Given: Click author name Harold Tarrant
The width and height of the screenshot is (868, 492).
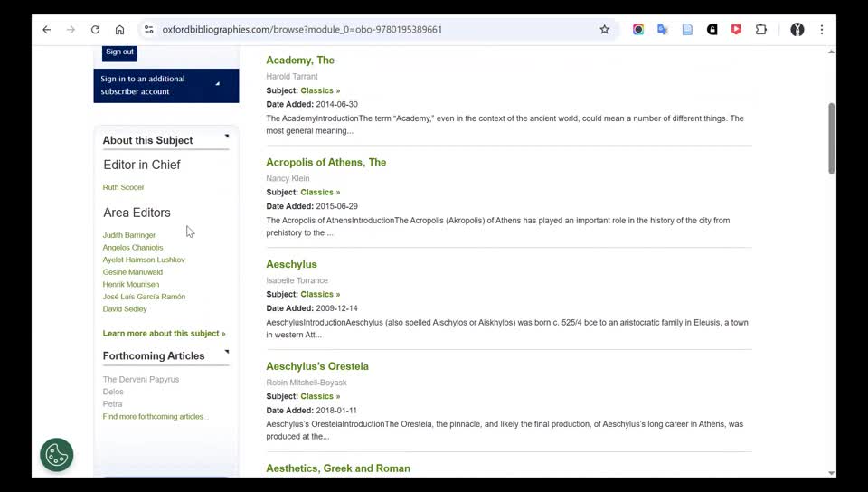Looking at the screenshot, I should pyautogui.click(x=292, y=76).
